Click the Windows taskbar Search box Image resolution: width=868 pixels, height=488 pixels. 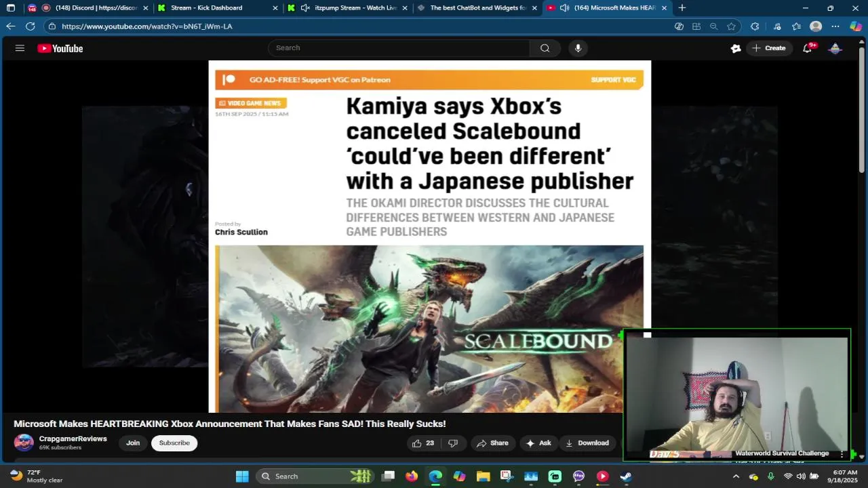pyautogui.click(x=315, y=476)
